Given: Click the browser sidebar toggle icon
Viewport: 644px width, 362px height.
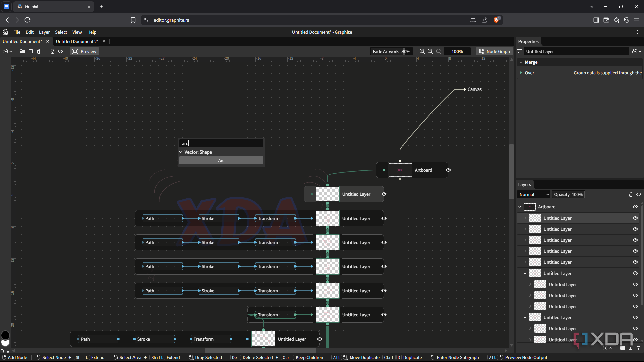Looking at the screenshot, I should tap(596, 20).
